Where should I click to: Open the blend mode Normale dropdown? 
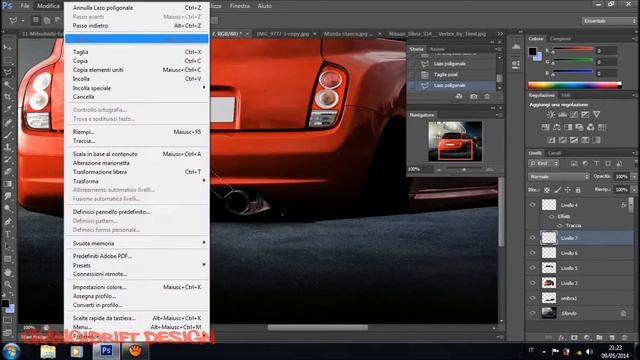pos(559,177)
